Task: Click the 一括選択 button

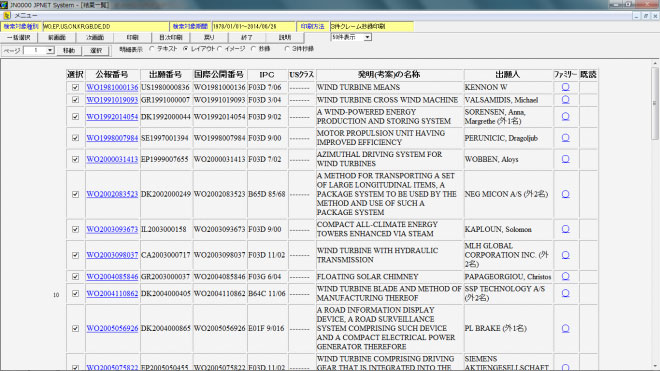Action: 19,37
